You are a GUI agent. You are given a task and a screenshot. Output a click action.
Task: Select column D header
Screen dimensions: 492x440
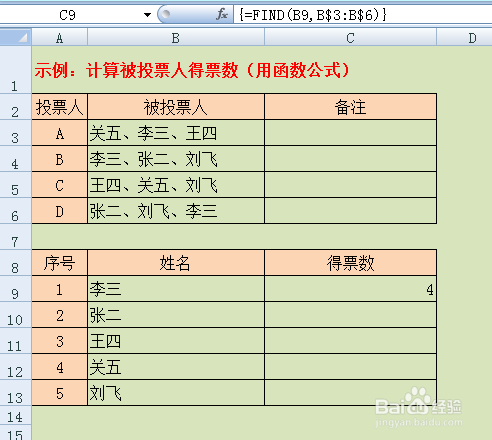click(x=464, y=37)
